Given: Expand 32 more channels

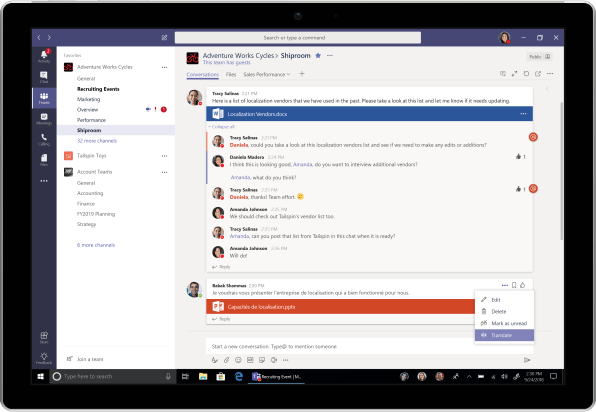Looking at the screenshot, I should point(97,141).
